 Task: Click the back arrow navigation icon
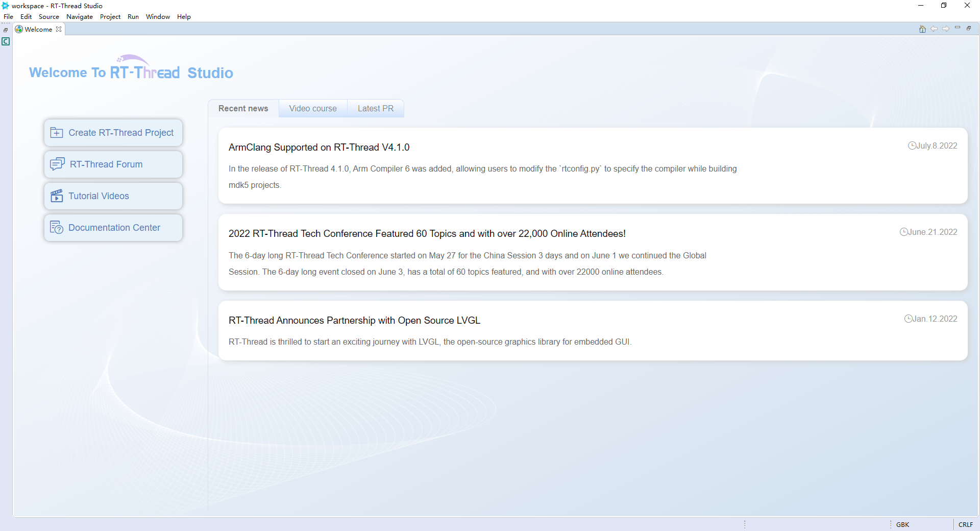click(934, 29)
